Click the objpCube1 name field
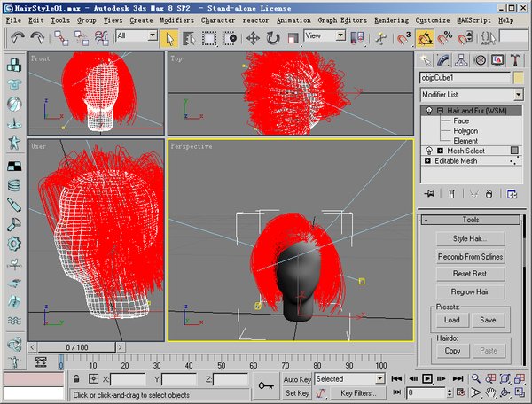532x404 pixels. tap(465, 77)
